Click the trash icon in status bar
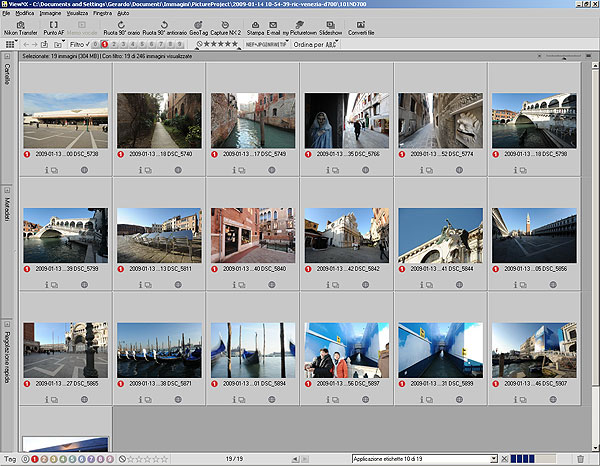The width and height of the screenshot is (600, 466). point(580,459)
